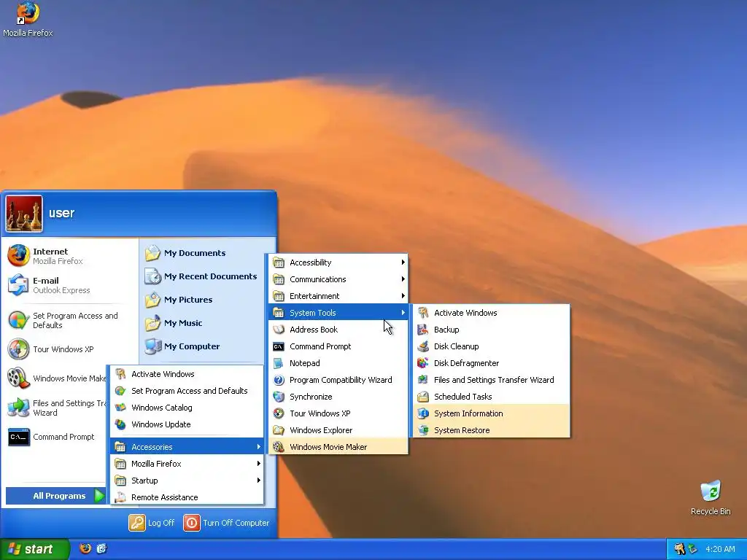This screenshot has width=747, height=560.
Task: Open Synchronize
Action: point(338,397)
